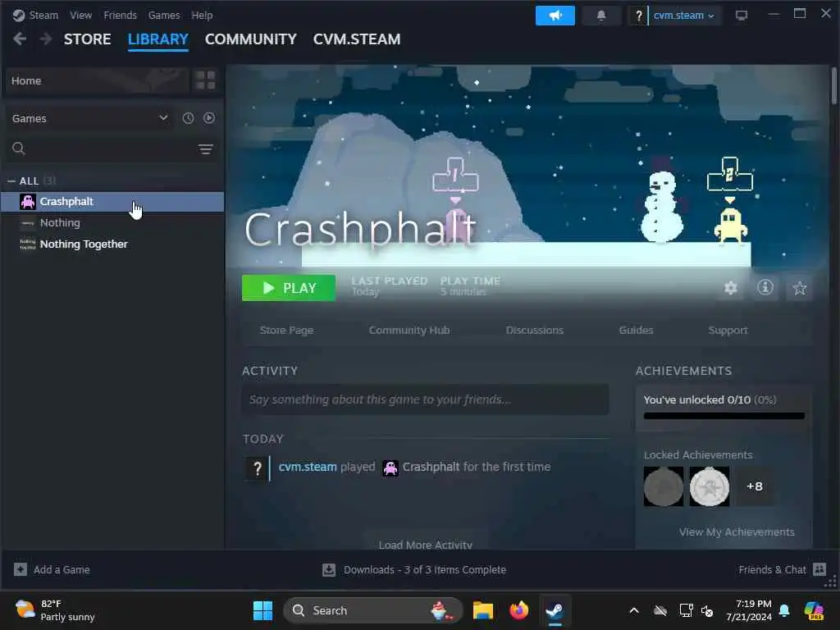Click the achievements progress bar

tap(724, 416)
